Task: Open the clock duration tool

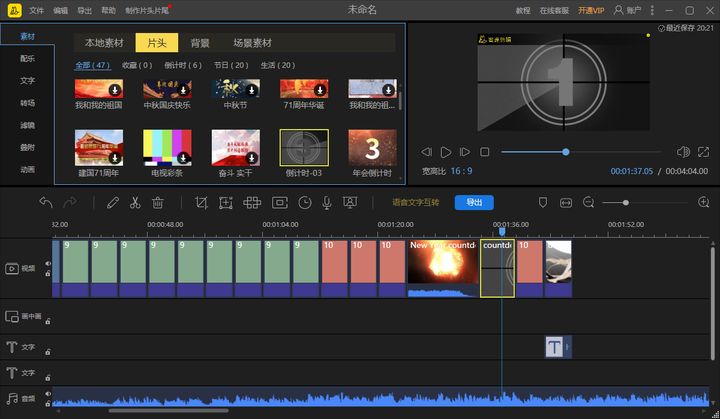Action: (303, 203)
